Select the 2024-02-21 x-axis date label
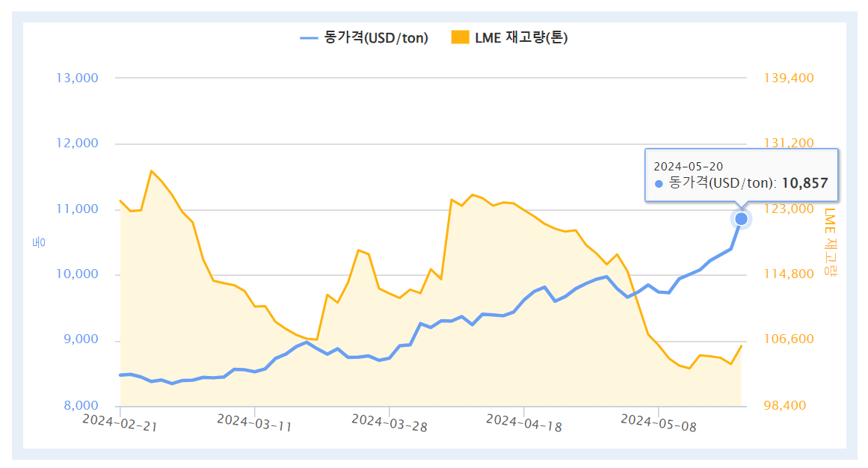The image size is (868, 468). pyautogui.click(x=120, y=423)
